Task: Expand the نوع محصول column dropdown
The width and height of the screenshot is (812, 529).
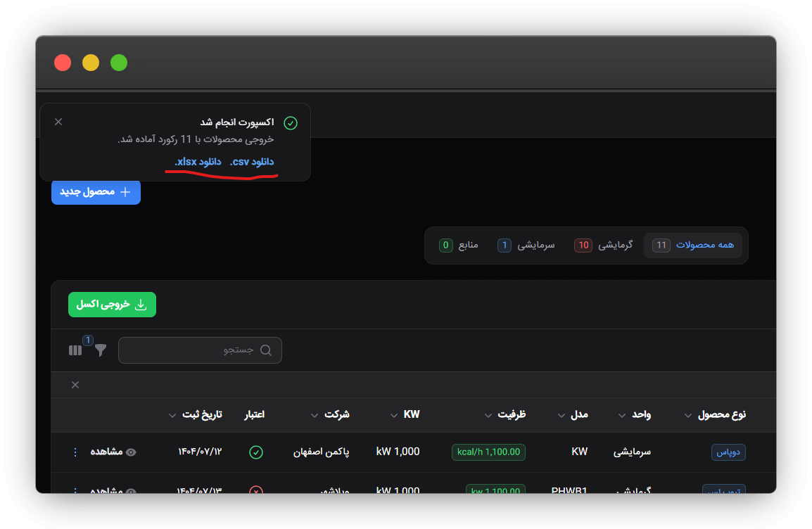Action: point(687,415)
